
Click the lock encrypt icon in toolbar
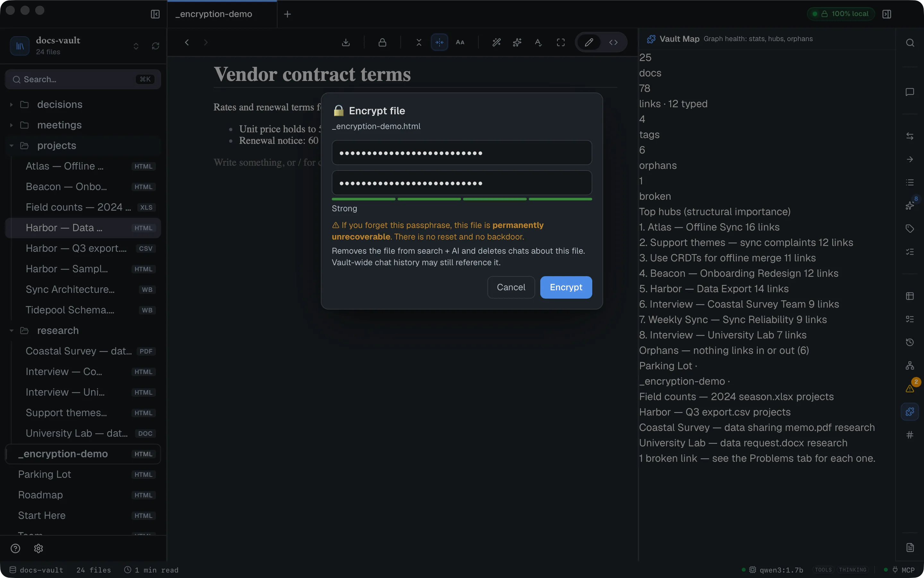[x=382, y=42]
